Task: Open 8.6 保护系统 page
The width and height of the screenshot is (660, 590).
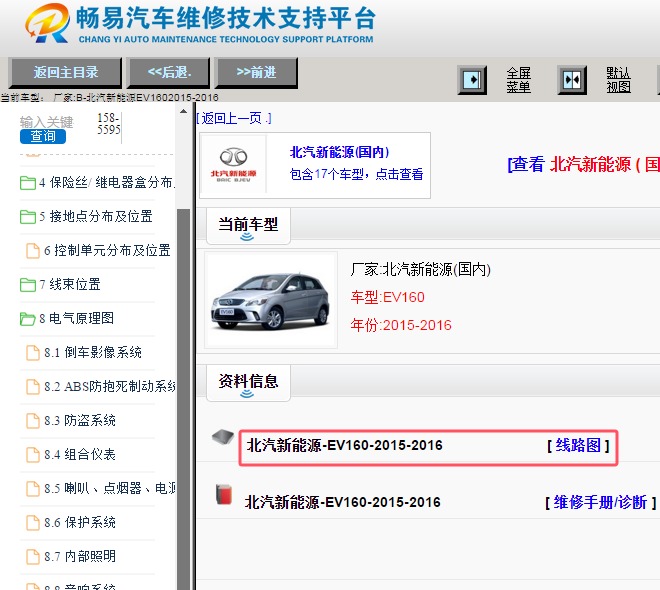Action: 80,523
